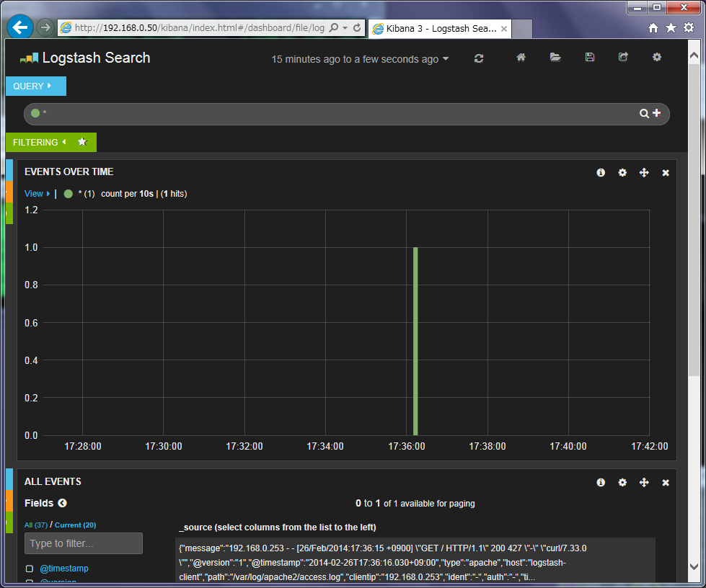
Task: Check the @timestamp field checkbox
Action: [x=30, y=569]
